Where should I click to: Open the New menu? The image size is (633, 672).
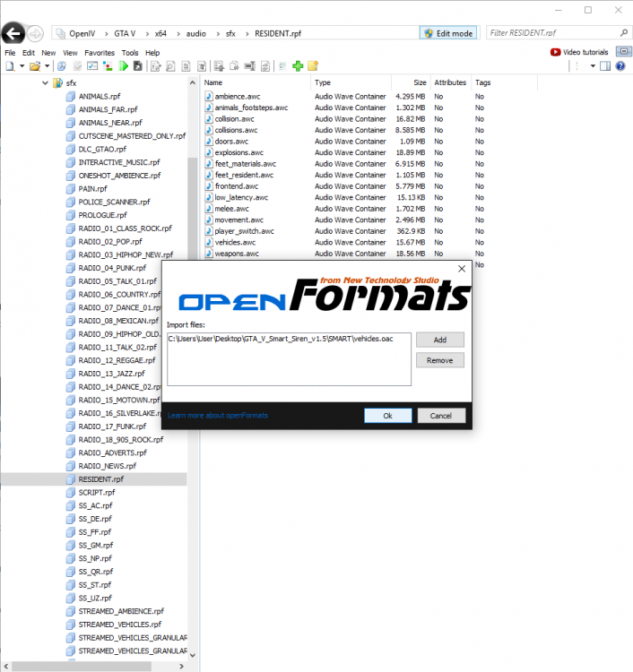pos(48,53)
